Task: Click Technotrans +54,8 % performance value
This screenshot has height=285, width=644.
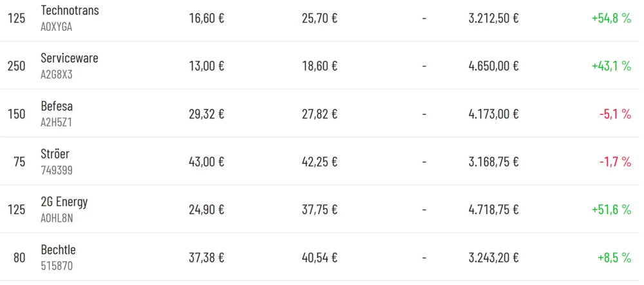Action: (x=611, y=18)
